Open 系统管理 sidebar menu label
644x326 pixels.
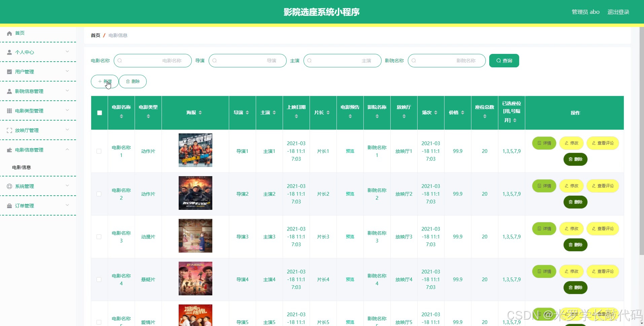pyautogui.click(x=25, y=186)
